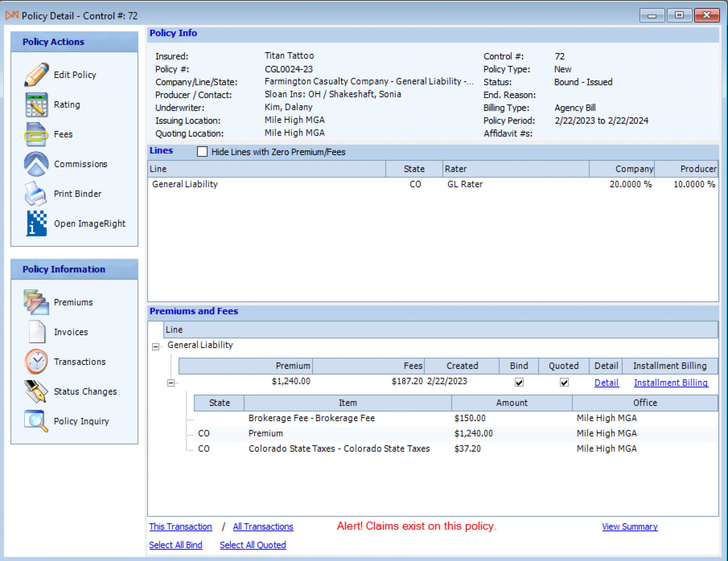Select the Status Changes label

coord(85,391)
